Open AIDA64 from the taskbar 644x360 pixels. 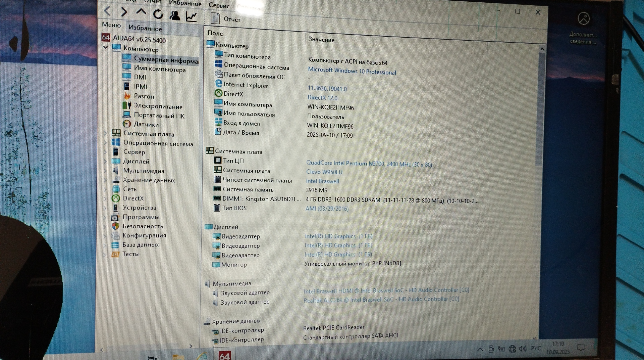click(x=224, y=355)
